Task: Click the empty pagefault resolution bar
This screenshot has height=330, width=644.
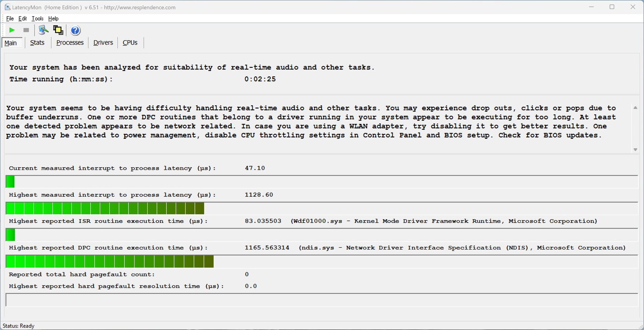Action: (322, 300)
